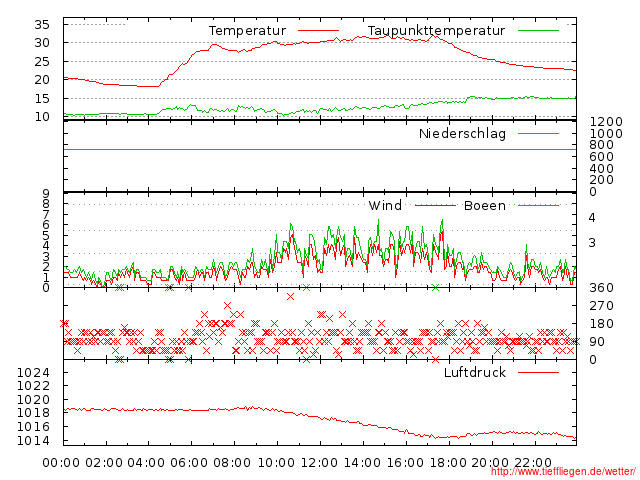This screenshot has height=480, width=640.
Task: Click the red Luftdruck legend line
Action: pos(538,372)
